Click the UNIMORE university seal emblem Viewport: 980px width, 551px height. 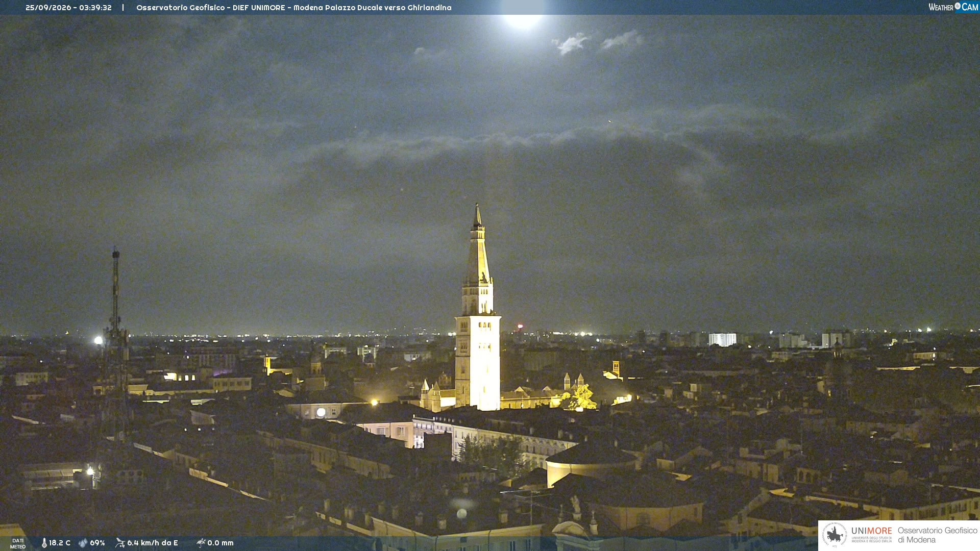pos(835,535)
